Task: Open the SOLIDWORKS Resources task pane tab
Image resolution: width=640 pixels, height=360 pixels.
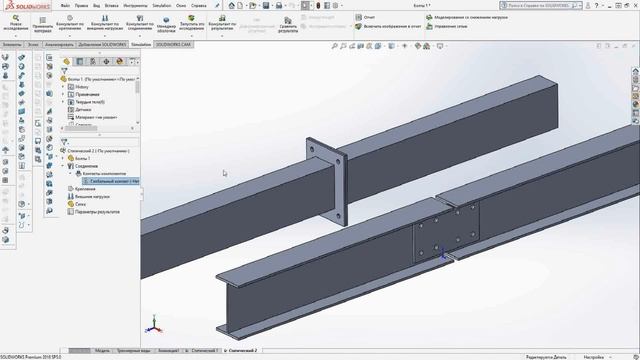Action: click(636, 71)
